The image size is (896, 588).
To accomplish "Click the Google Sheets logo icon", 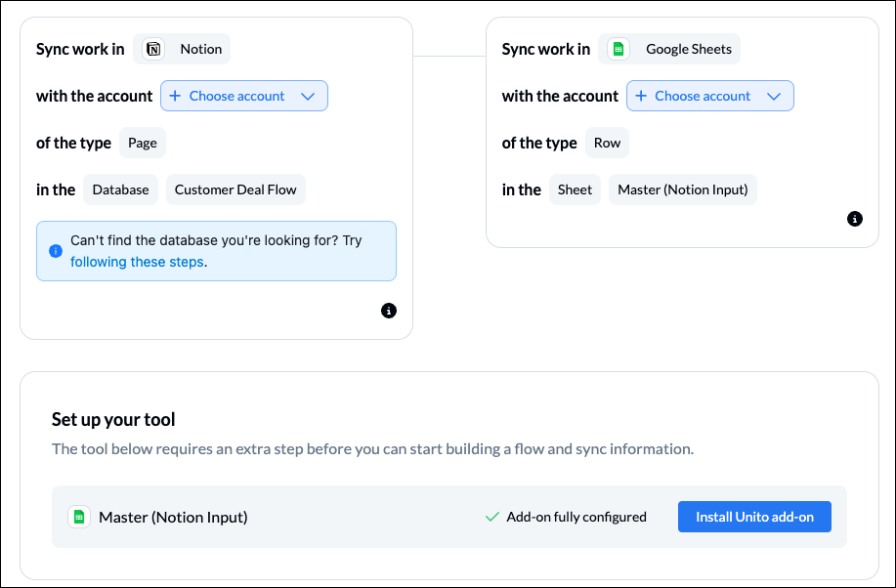I will (619, 49).
